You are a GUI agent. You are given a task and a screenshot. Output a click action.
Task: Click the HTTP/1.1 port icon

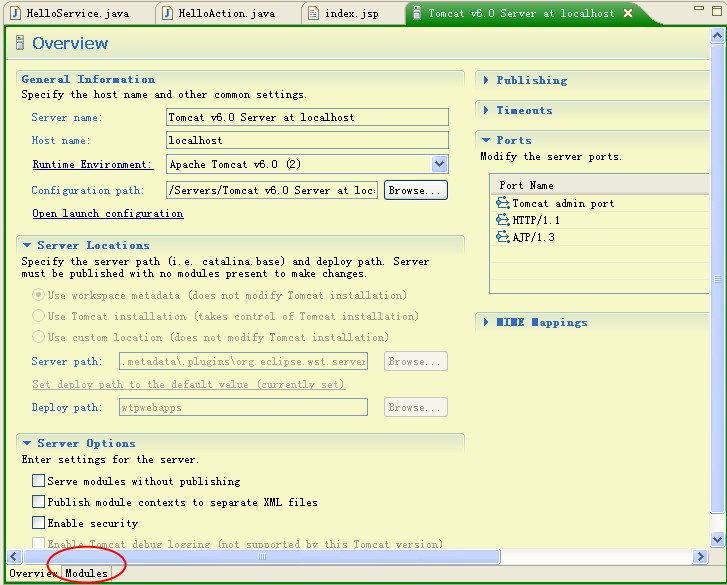[503, 220]
